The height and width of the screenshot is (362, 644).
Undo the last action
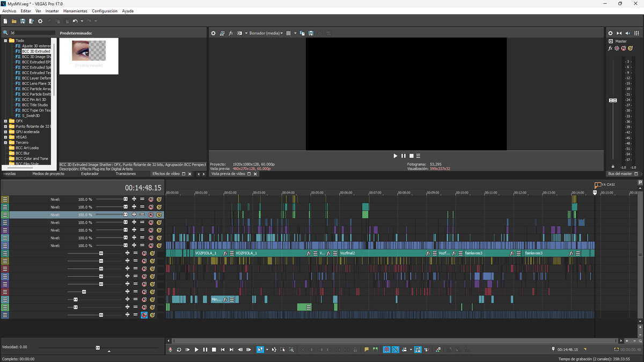coord(75,21)
